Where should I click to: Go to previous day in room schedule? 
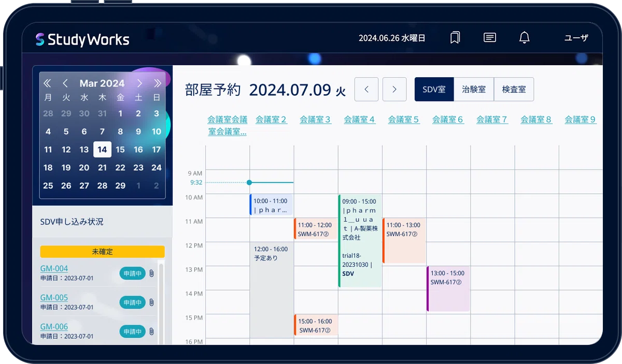tap(366, 90)
